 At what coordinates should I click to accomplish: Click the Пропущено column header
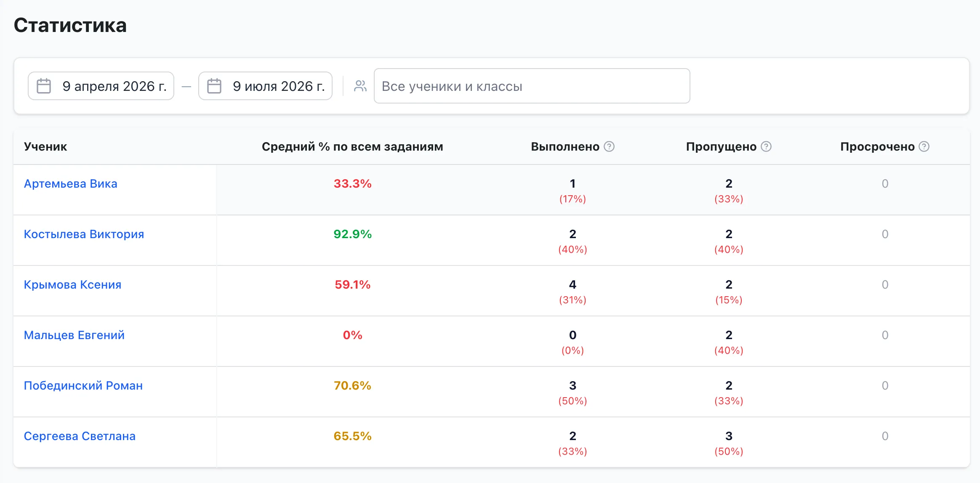tap(721, 146)
